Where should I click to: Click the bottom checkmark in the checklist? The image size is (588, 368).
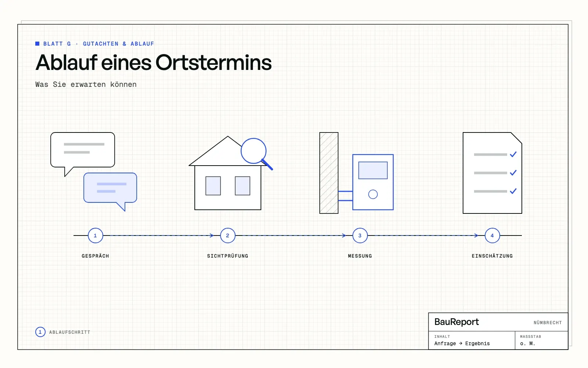pos(513,191)
